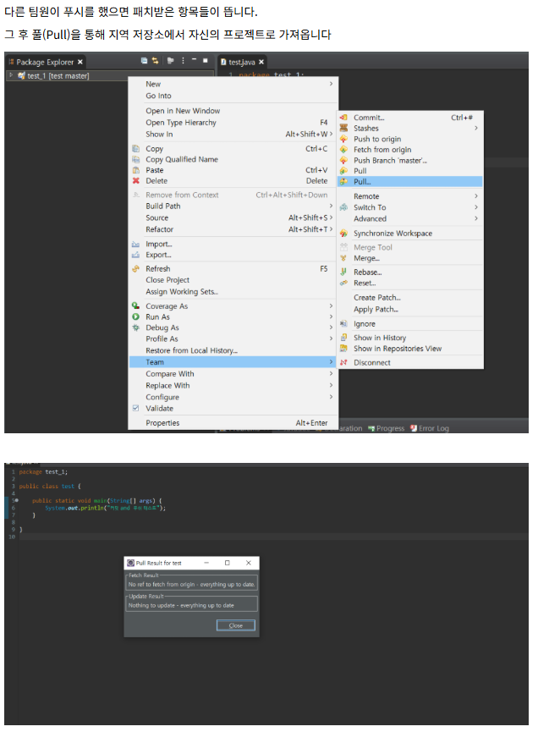560x732 pixels.
Task: Click the Paste clipboard icon
Action: pyautogui.click(x=136, y=170)
